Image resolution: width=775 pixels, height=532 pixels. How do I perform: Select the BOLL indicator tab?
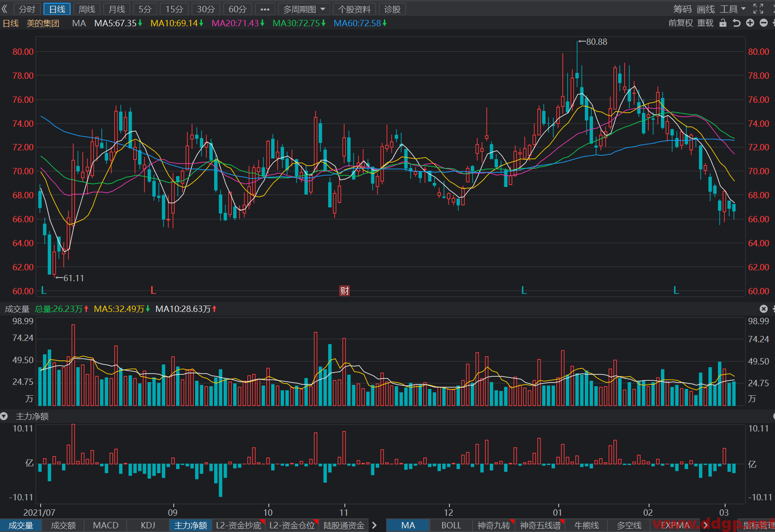[451, 525]
